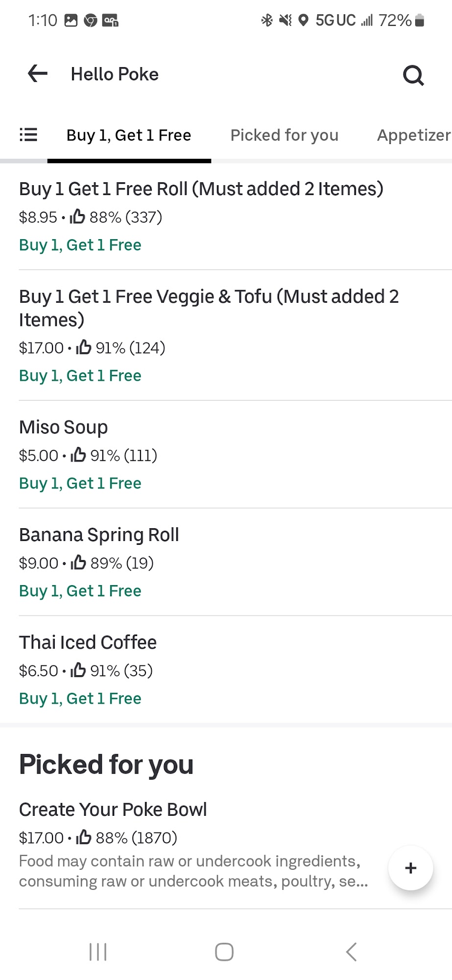The width and height of the screenshot is (452, 980).
Task: Open the Thai Iced Coffee item
Action: tap(88, 642)
